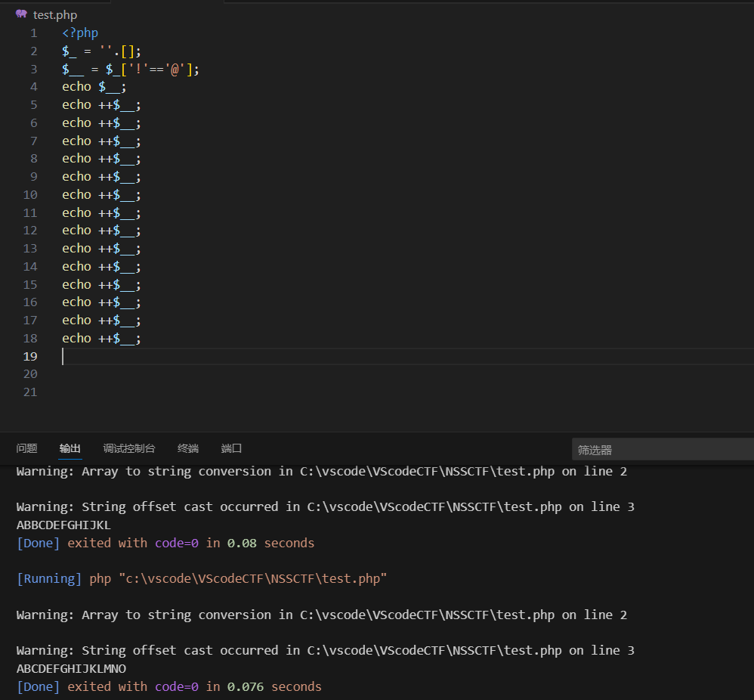Click line number 19 in the gutter

pyautogui.click(x=30, y=356)
